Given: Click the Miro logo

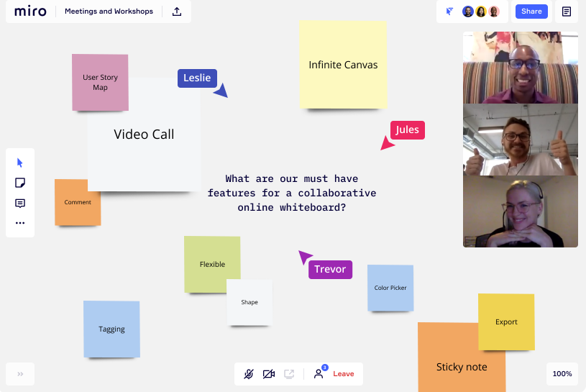Looking at the screenshot, I should pyautogui.click(x=30, y=12).
